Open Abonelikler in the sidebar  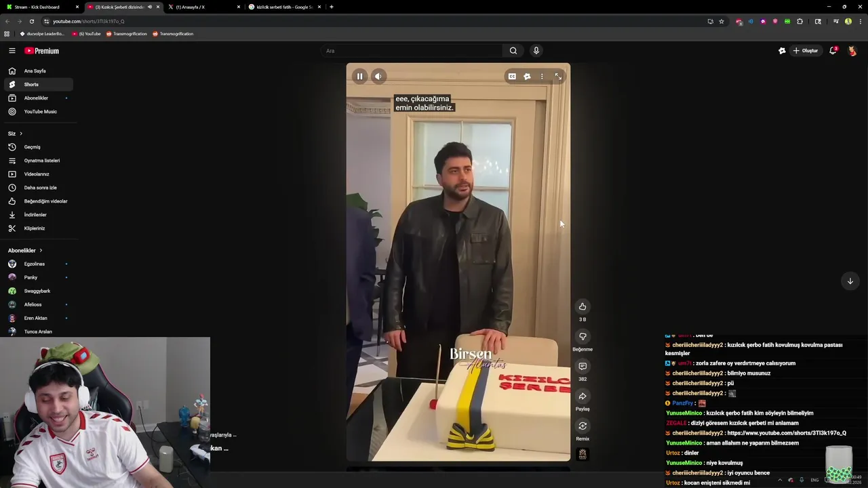tap(38, 98)
